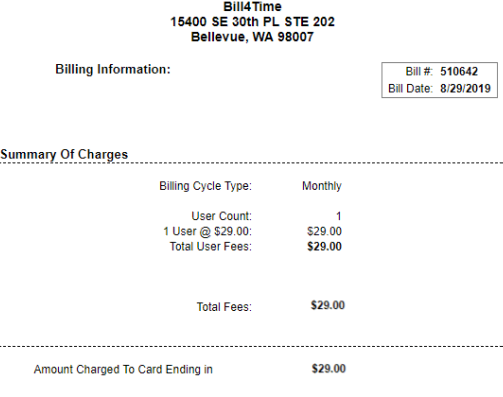
Task: Select the bold Total User Fees amount
Action: point(324,246)
